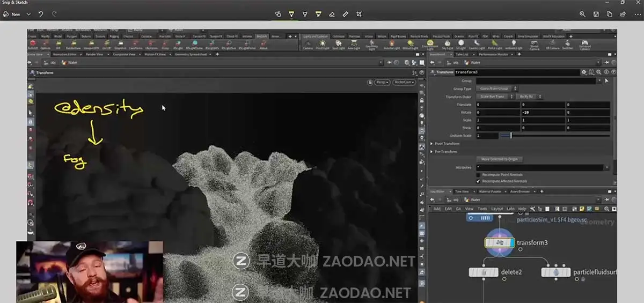644x303 pixels.
Task: Select the Highlighter tool in Snip & Sketch
Action: (318, 14)
